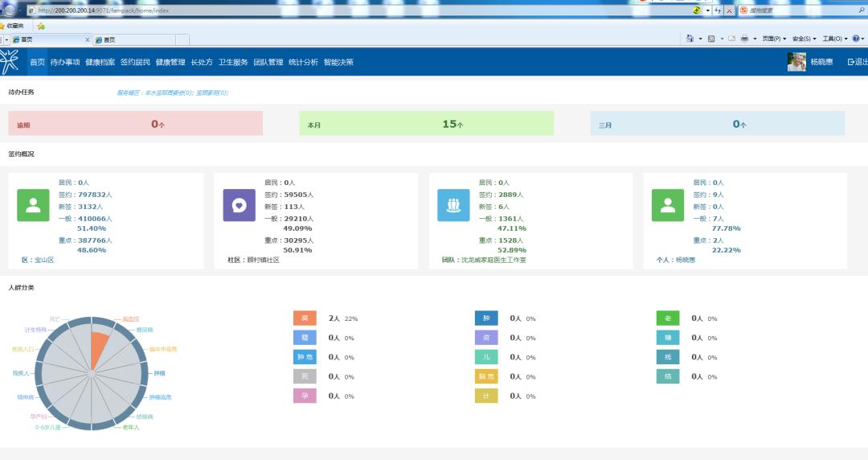The height and width of the screenshot is (460, 868).
Task: Open 健康档案 in the navigation bar
Action: [100, 62]
